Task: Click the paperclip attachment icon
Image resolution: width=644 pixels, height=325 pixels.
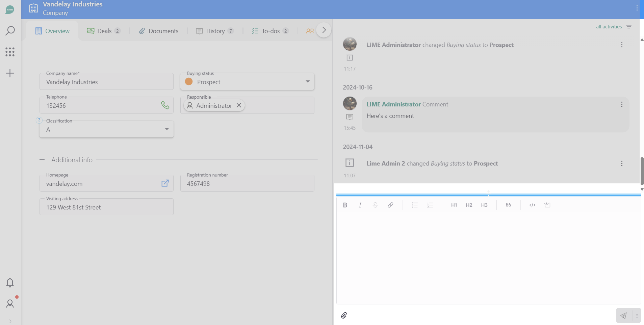Action: [344, 316]
